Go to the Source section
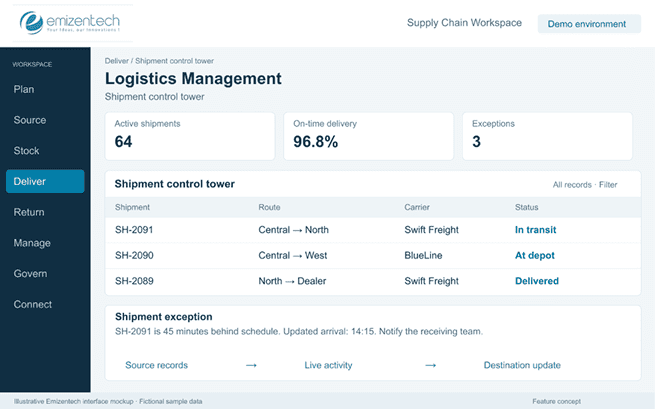 pos(30,120)
